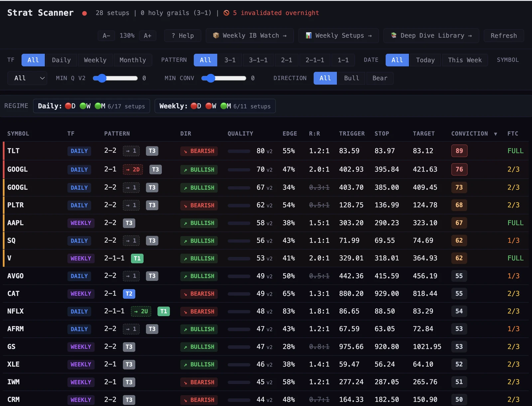Sort table by FTC column
The image size is (532, 406).
(x=513, y=133)
